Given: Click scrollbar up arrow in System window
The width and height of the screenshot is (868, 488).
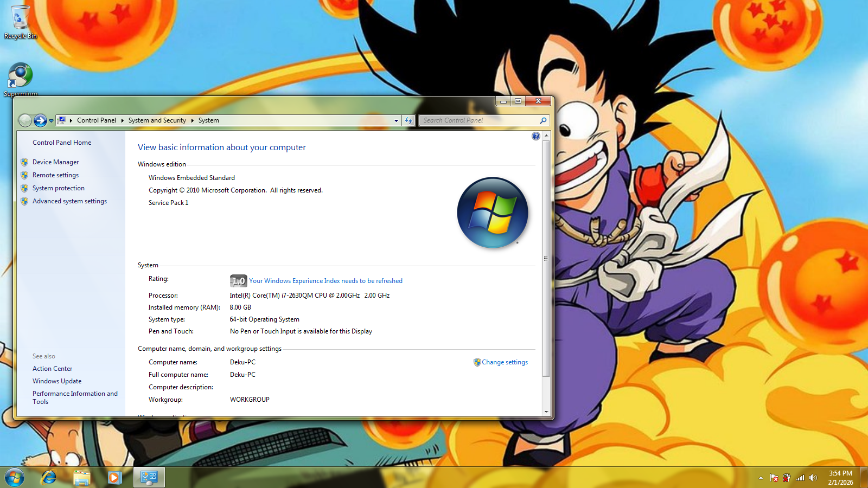Looking at the screenshot, I should pos(546,136).
